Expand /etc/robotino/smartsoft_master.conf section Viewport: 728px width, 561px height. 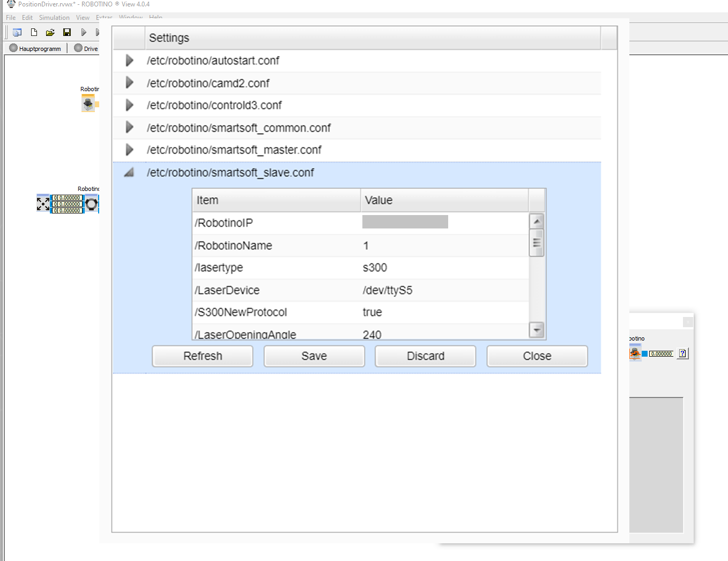(x=129, y=150)
